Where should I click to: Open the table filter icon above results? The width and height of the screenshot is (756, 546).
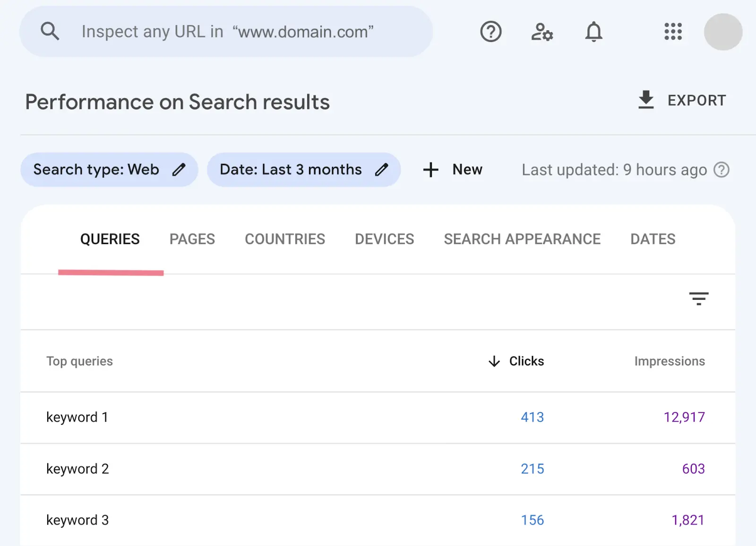pos(699,299)
